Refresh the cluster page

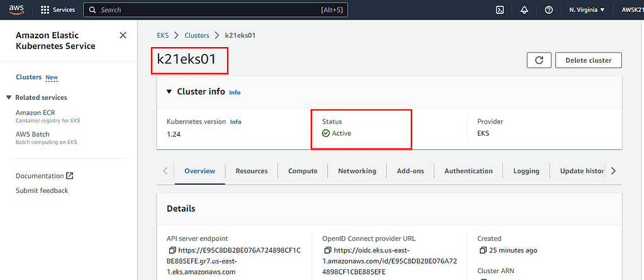coord(539,60)
